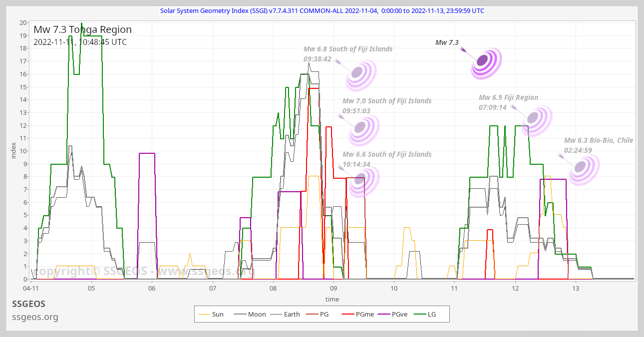Click the '20' y-axis tick label
This screenshot has width=644, height=337.
pos(23,22)
